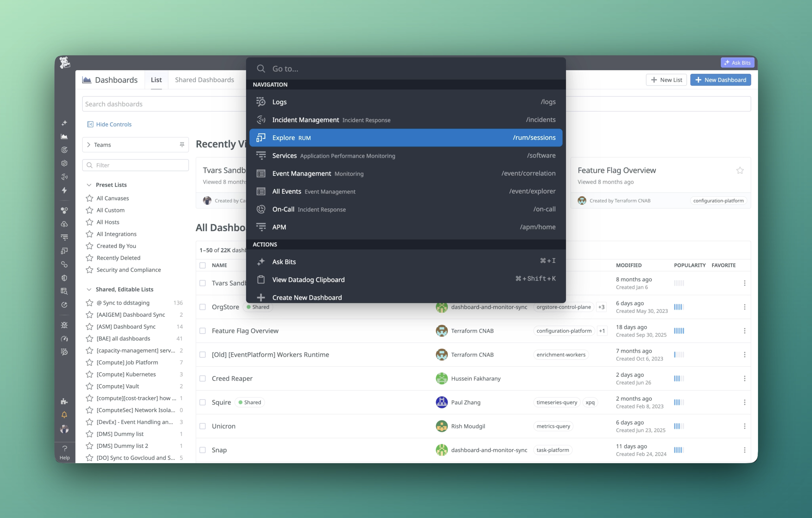Navigate to APM from the palette
Screen dimensions: 812x518
pos(406,227)
